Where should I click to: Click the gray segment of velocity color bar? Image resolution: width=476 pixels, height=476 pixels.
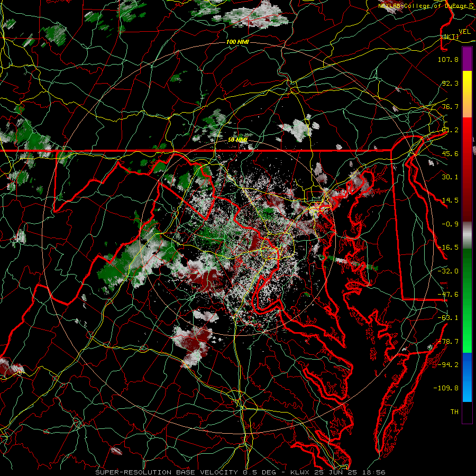point(467,235)
